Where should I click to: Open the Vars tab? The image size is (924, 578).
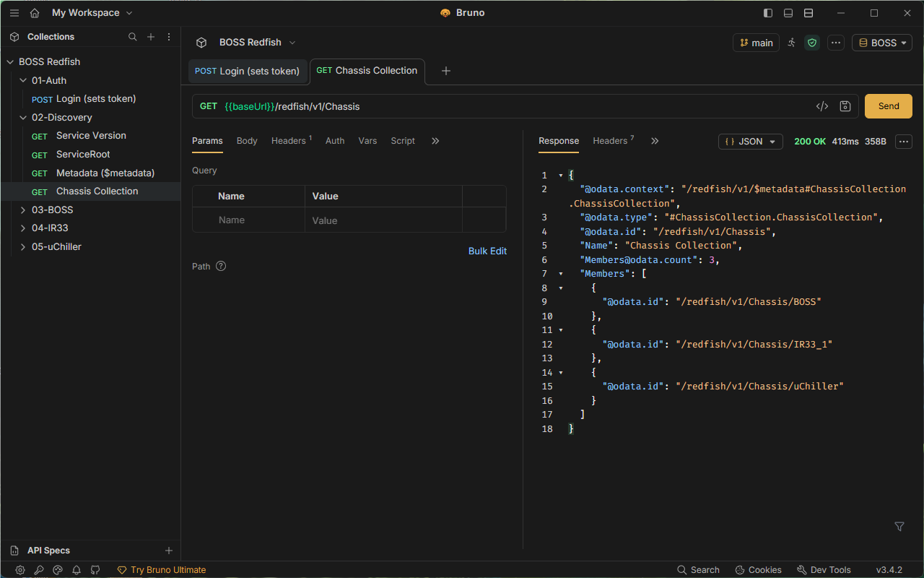coord(367,141)
